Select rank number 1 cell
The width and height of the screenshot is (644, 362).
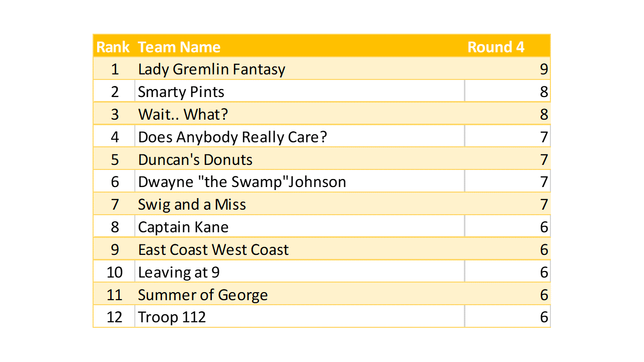114,69
